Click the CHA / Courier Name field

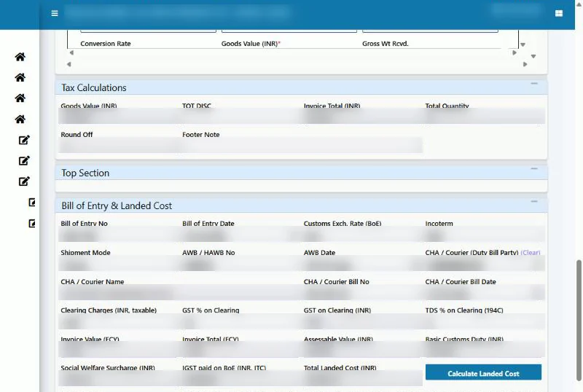coord(180,292)
